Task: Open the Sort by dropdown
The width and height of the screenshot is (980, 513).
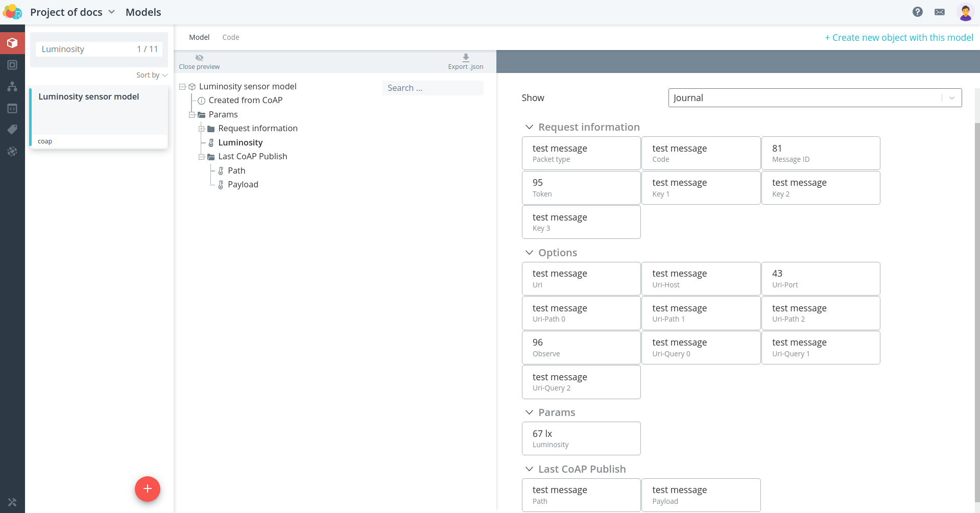Action: click(152, 75)
